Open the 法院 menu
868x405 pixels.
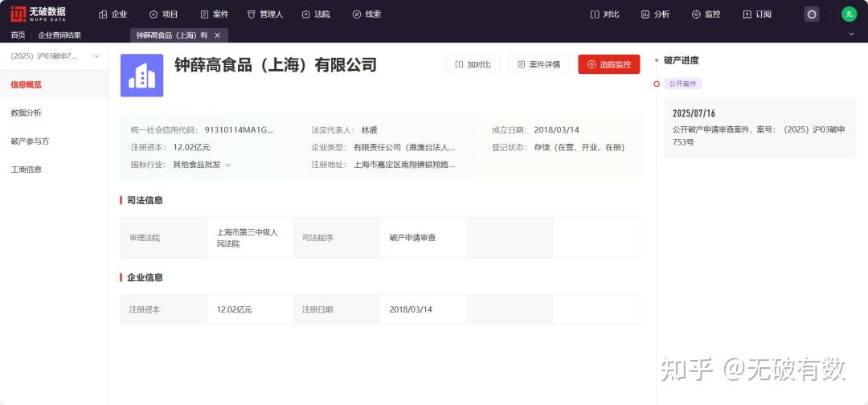pyautogui.click(x=316, y=14)
